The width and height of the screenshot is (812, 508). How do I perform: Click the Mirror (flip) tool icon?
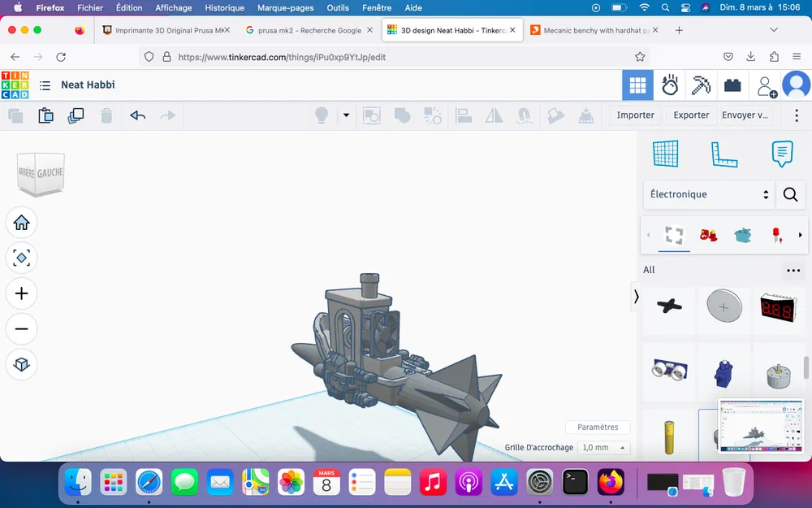[495, 115]
